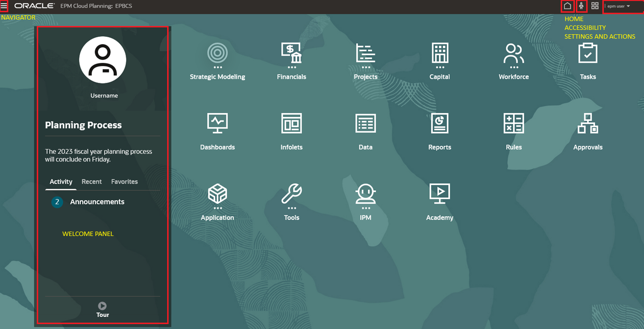The width and height of the screenshot is (644, 329).
Task: Switch to the Recent tab
Action: (92, 182)
